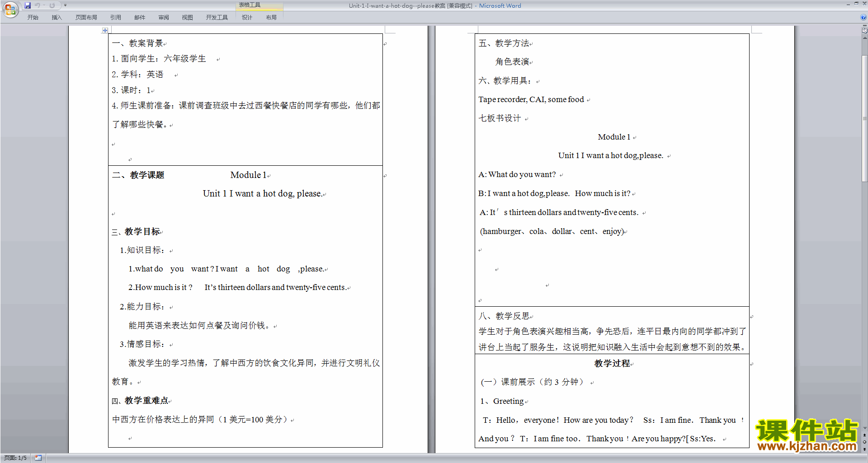Click the heading 四、教学重难点
This screenshot has width=868, height=463.
coord(140,401)
